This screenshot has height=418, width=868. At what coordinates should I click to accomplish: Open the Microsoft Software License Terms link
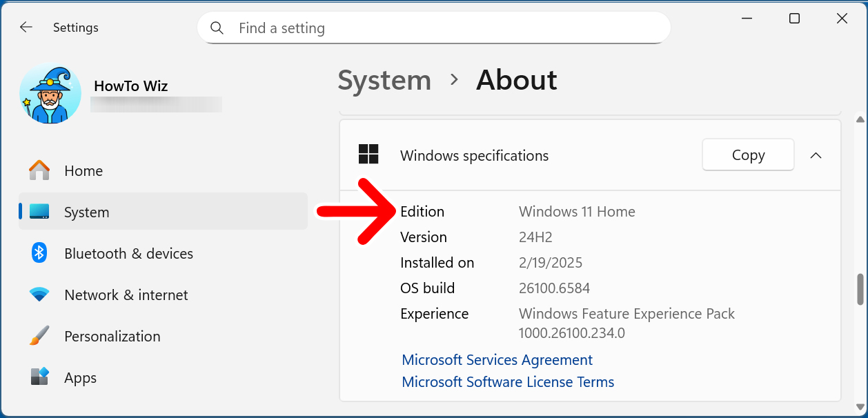click(x=507, y=382)
